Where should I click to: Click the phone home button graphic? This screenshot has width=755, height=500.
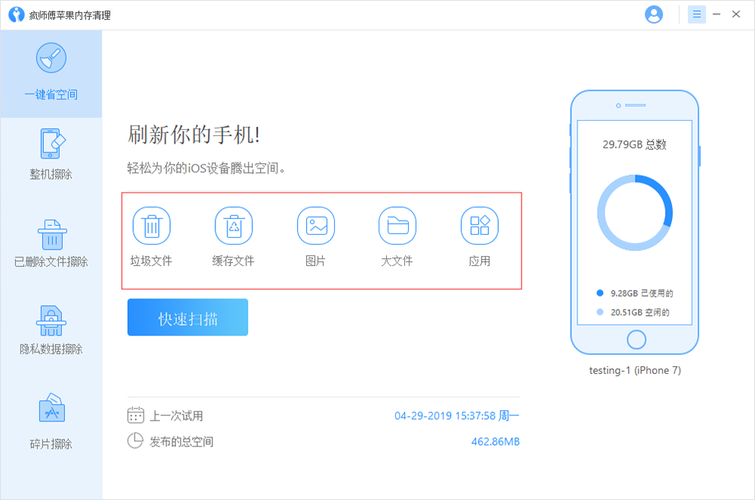[637, 340]
